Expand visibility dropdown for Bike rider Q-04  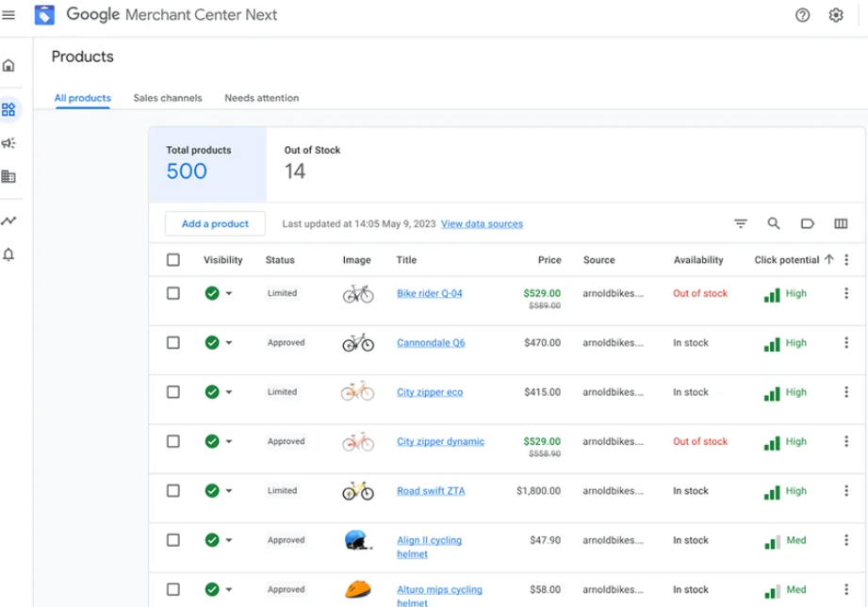pyautogui.click(x=229, y=293)
